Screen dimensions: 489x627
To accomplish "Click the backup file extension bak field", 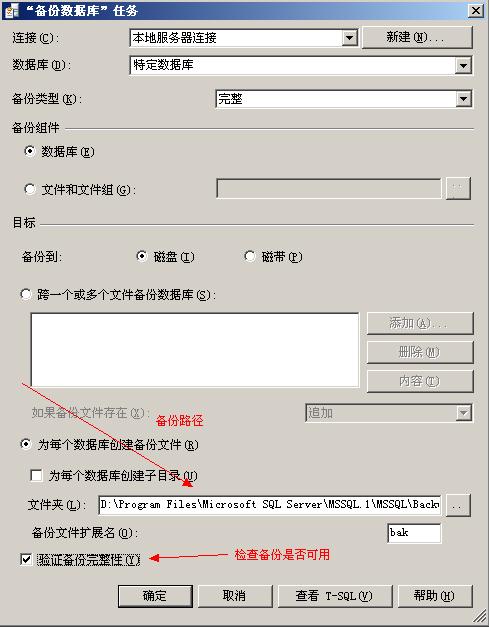I will [414, 533].
